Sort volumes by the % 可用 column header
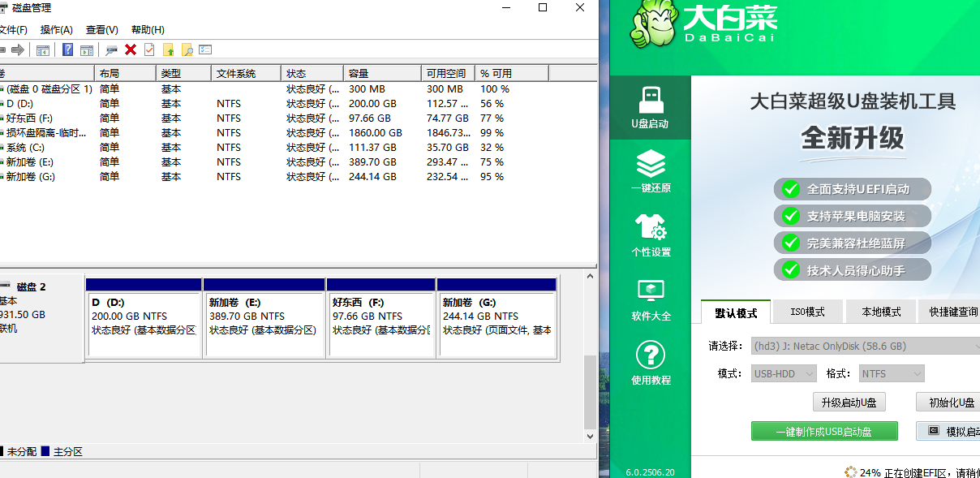Image resolution: width=980 pixels, height=478 pixels. coord(513,73)
